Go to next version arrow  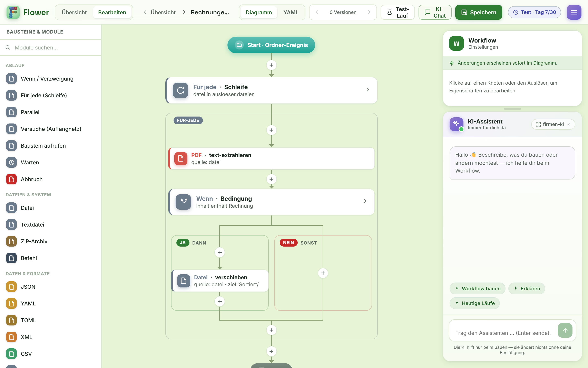[369, 12]
